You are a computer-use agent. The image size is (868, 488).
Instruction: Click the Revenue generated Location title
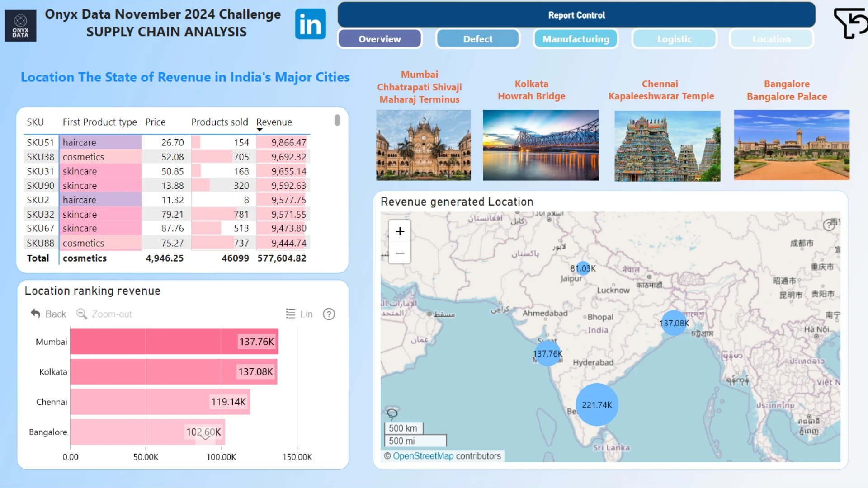pos(457,202)
